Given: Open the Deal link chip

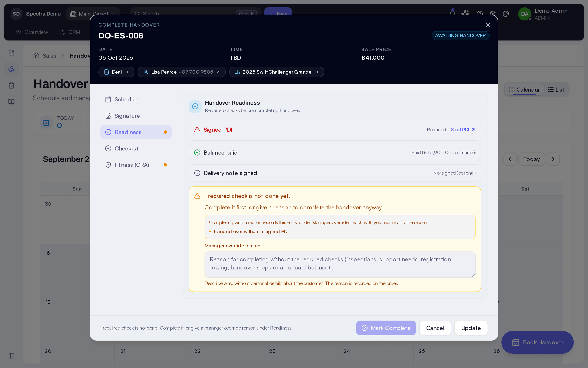Looking at the screenshot, I should point(116,72).
